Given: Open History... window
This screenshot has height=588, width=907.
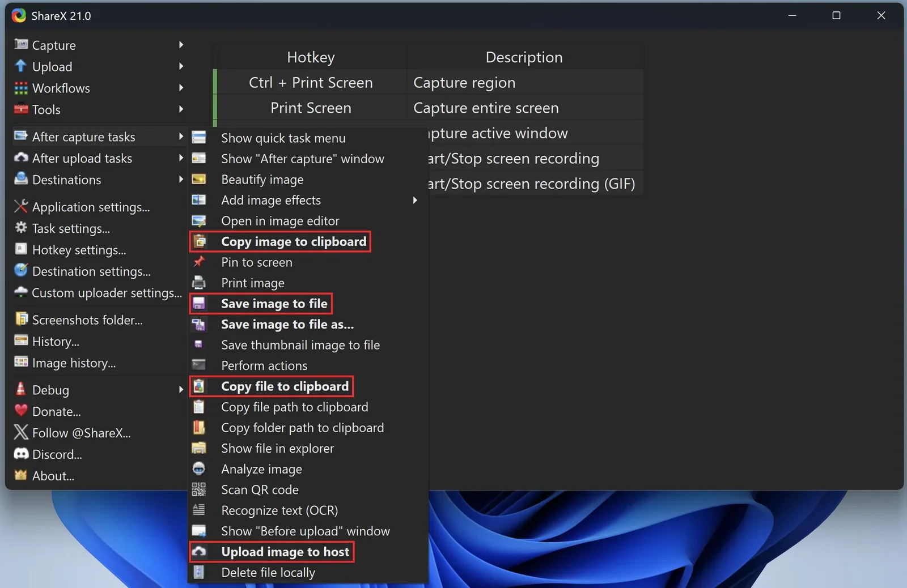Looking at the screenshot, I should click(x=100, y=341).
